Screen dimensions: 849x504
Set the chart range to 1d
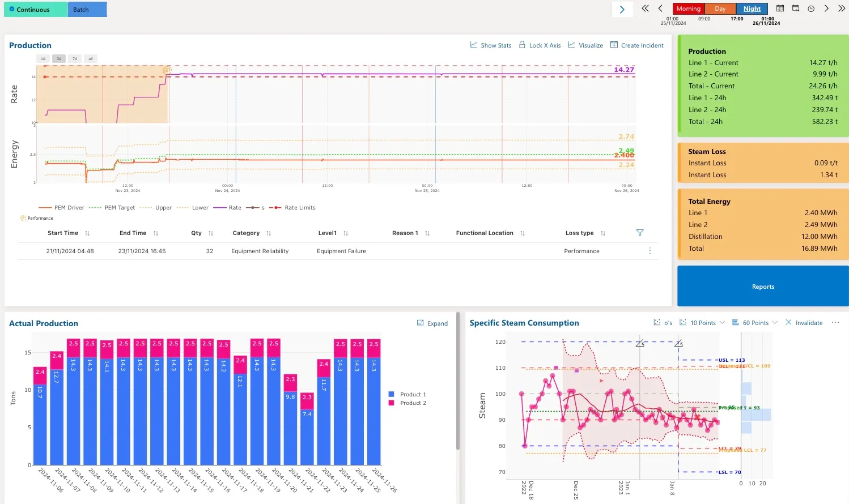point(43,58)
